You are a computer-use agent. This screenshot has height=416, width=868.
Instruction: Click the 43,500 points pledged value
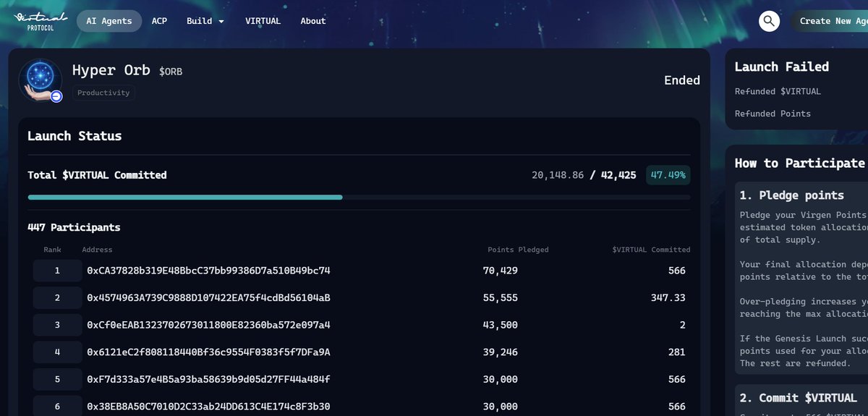point(500,325)
